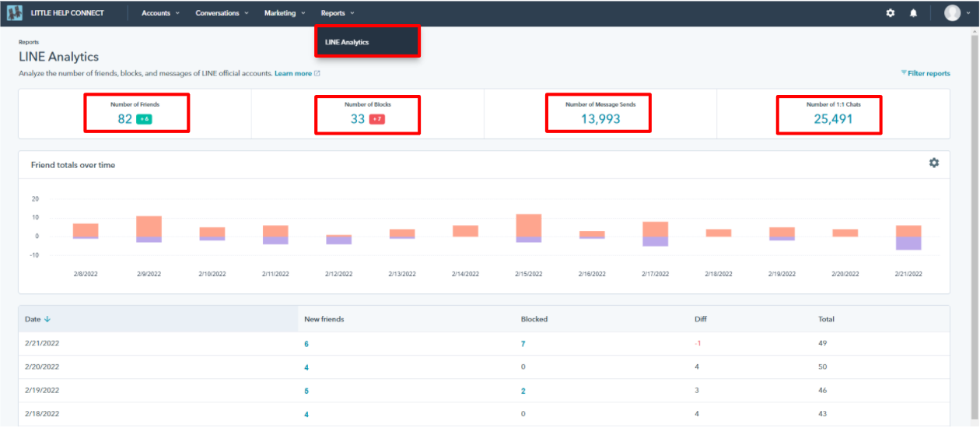Click new friends link 6 for 2/21/2022
Viewport: 980px width, 428px height.
pos(306,344)
